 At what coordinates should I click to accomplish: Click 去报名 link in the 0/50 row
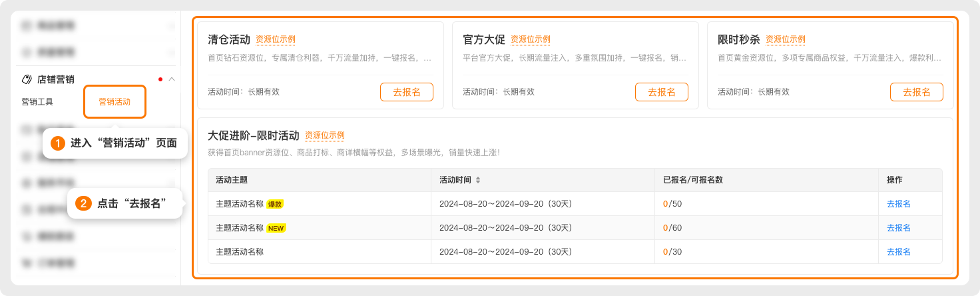[x=899, y=204]
